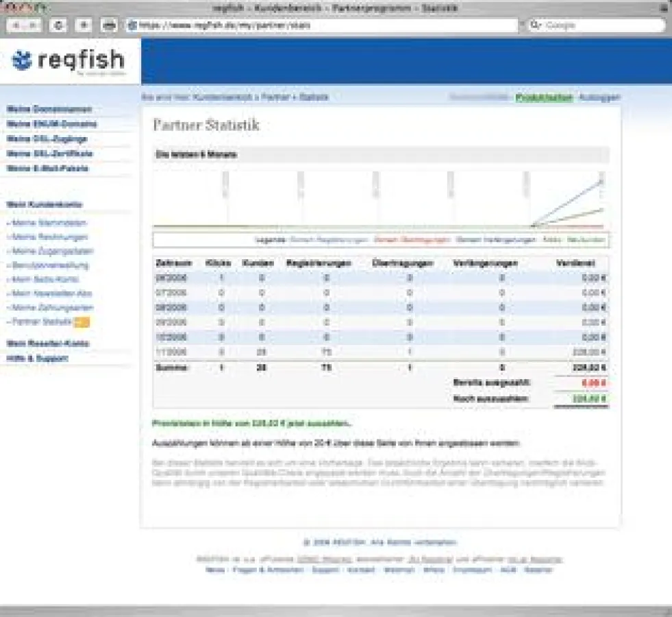Expand Mein Kundenkonto sidebar section
Viewport: 672px width, 617px height.
click(44, 204)
